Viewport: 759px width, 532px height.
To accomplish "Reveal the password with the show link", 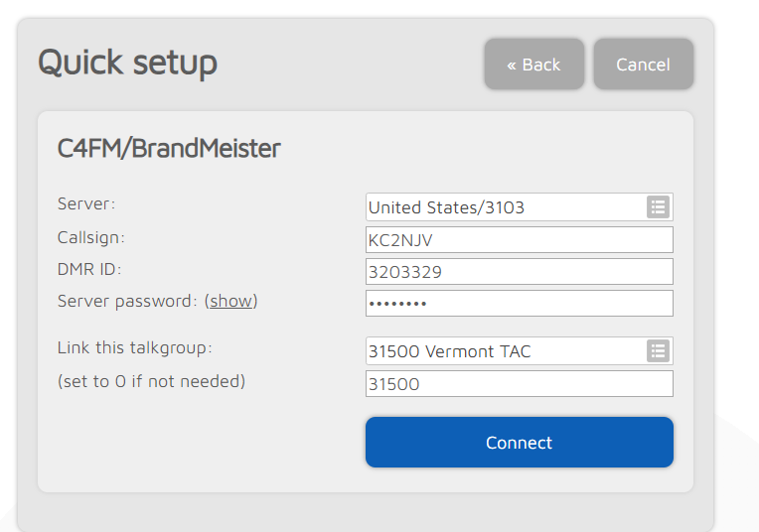I will (230, 301).
